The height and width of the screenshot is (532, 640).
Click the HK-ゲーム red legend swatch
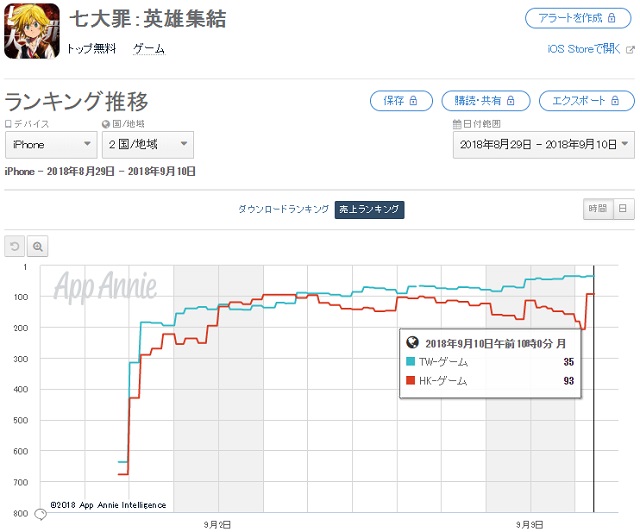pyautogui.click(x=411, y=381)
